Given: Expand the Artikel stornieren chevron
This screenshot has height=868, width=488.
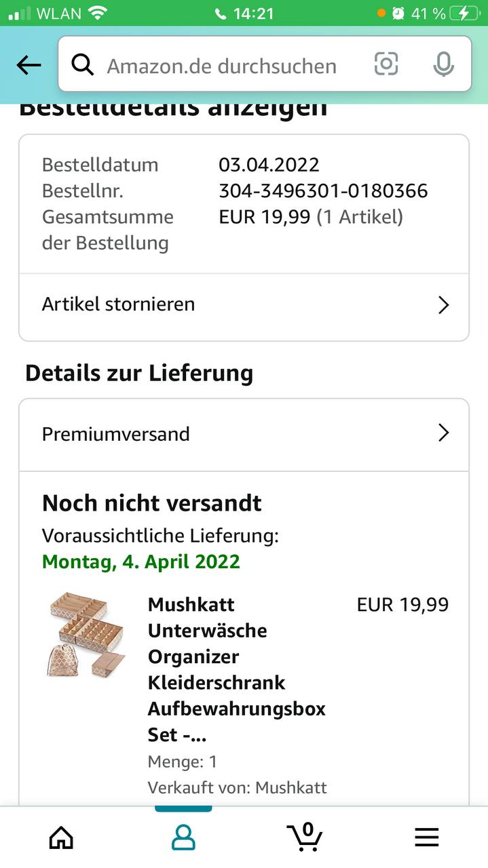Looking at the screenshot, I should point(444,305).
